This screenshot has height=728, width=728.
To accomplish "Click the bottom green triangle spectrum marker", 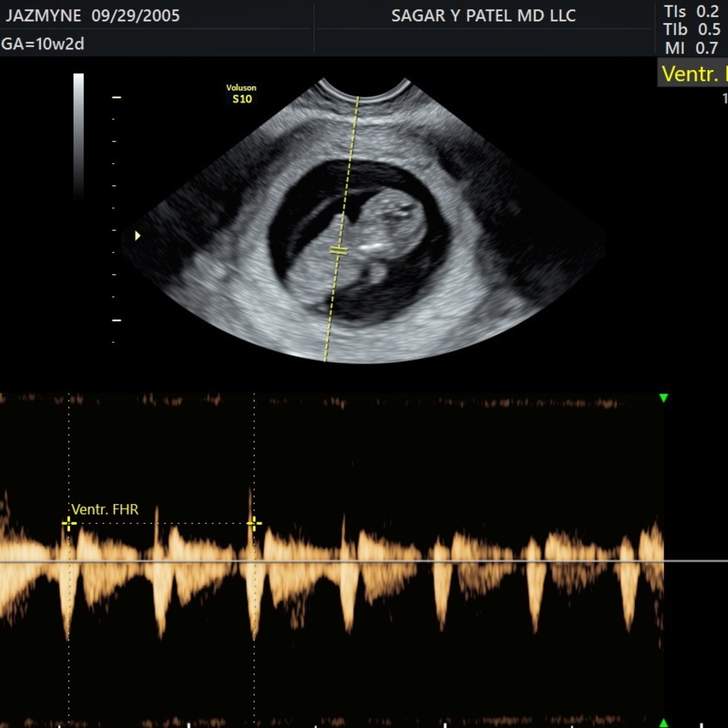I will click(x=663, y=723).
